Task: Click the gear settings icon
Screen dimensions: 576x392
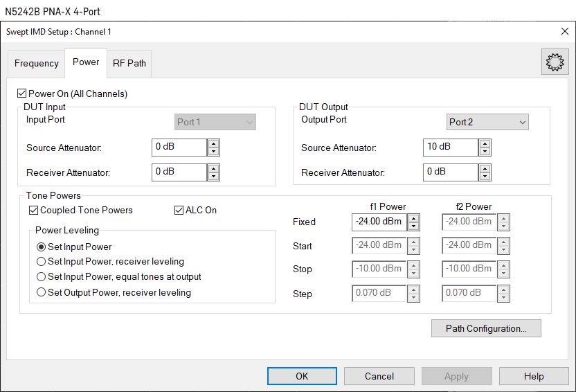Action: tap(555, 62)
